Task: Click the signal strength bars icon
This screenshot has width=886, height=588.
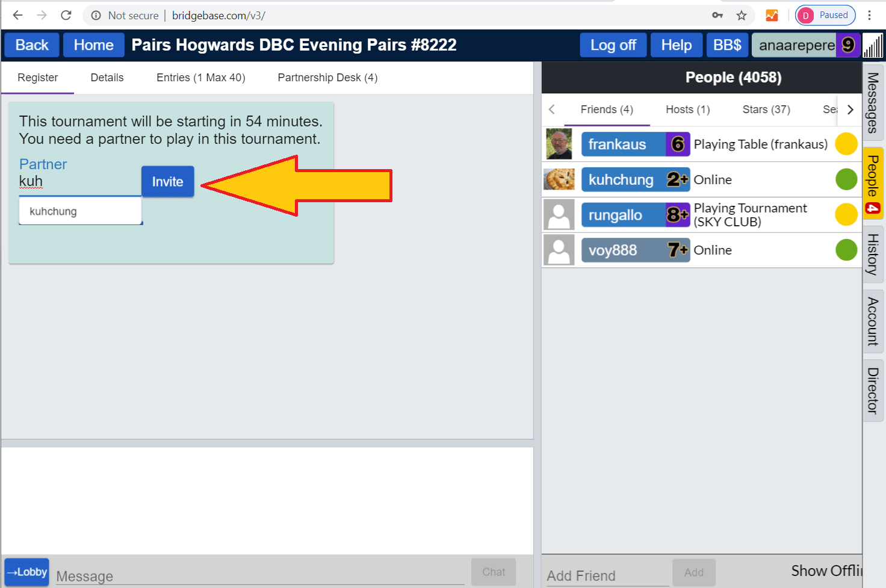Action: (x=873, y=46)
